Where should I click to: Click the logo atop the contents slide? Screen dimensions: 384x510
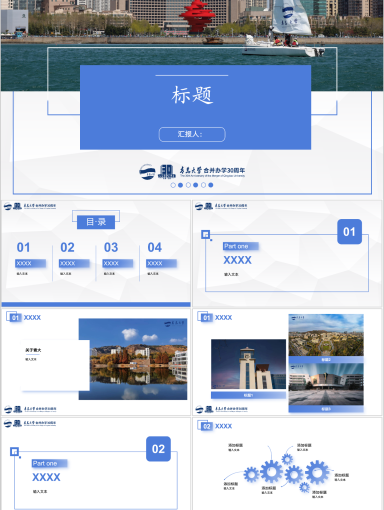[30, 206]
